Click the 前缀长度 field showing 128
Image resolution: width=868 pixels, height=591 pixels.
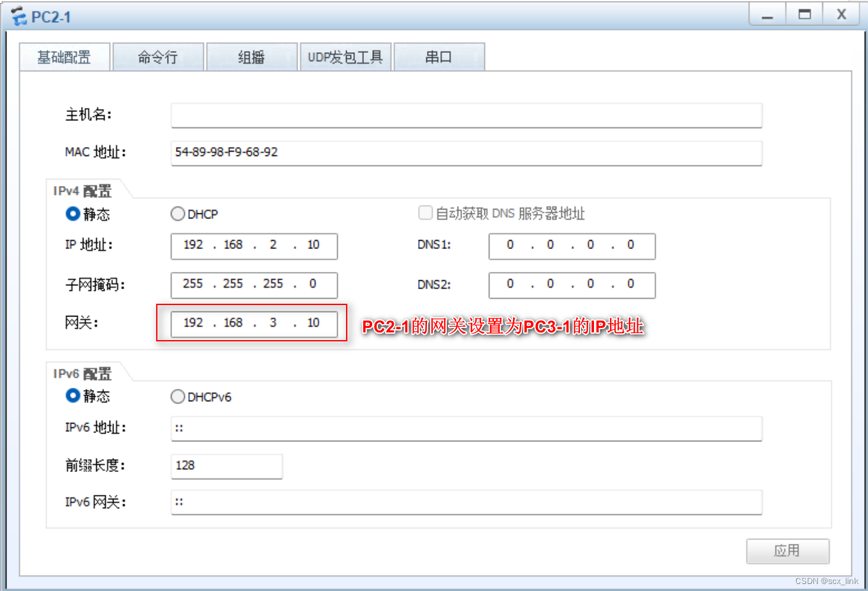pyautogui.click(x=226, y=466)
